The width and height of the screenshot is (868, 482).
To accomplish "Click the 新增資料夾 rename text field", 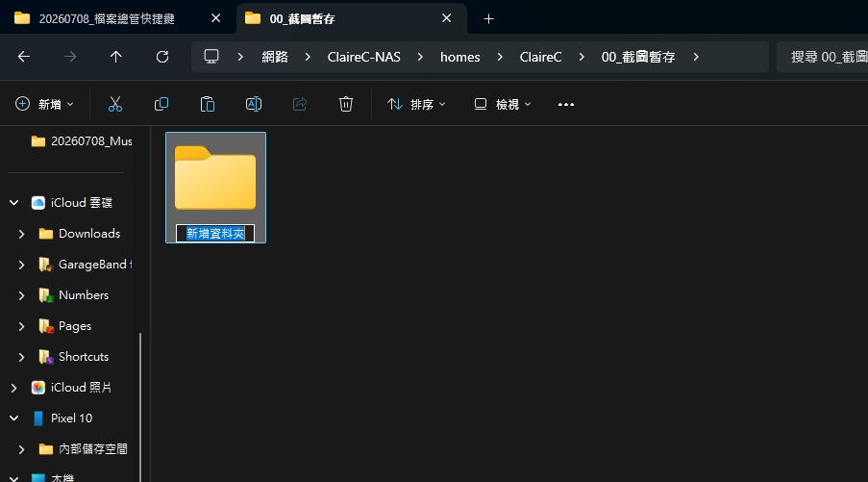I will coord(215,233).
